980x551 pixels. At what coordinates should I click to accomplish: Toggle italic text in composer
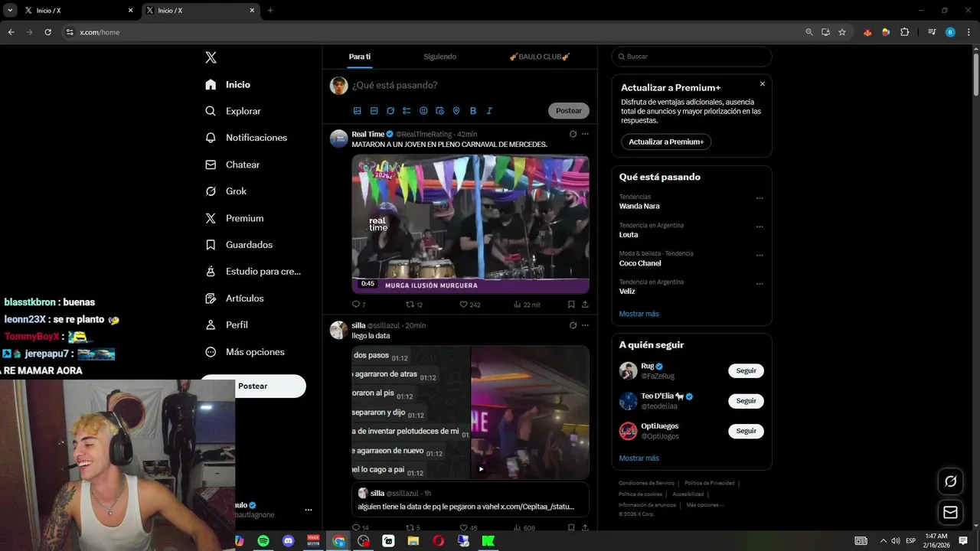tap(489, 111)
